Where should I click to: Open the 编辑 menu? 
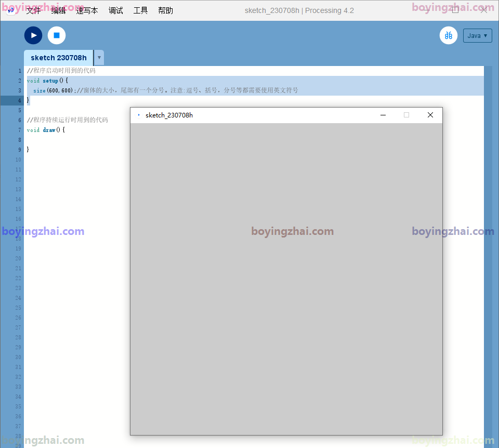click(x=58, y=10)
